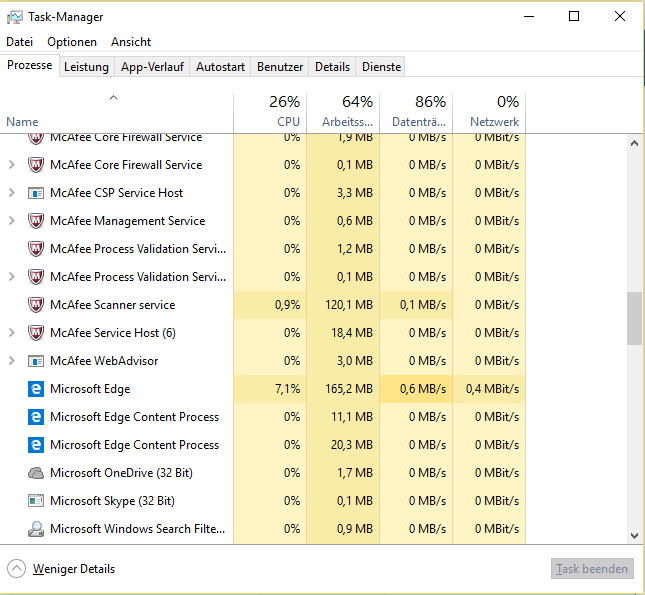Screen dimensions: 645x595
Task: Open the Datei menu
Action: point(19,42)
